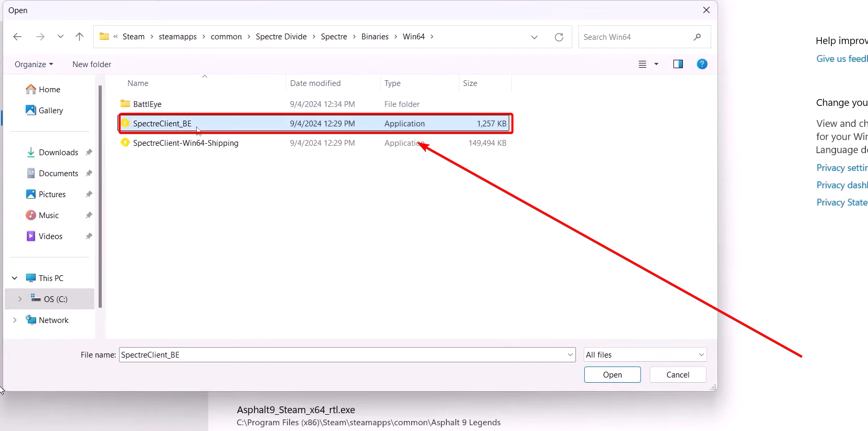868x431 pixels.
Task: Click BattlEye folder icon
Action: point(125,103)
